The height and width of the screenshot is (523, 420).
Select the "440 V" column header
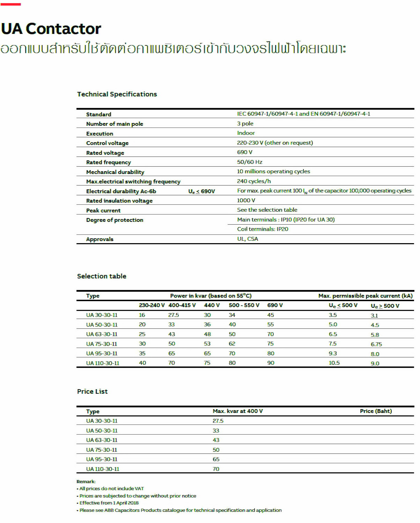[212, 305]
